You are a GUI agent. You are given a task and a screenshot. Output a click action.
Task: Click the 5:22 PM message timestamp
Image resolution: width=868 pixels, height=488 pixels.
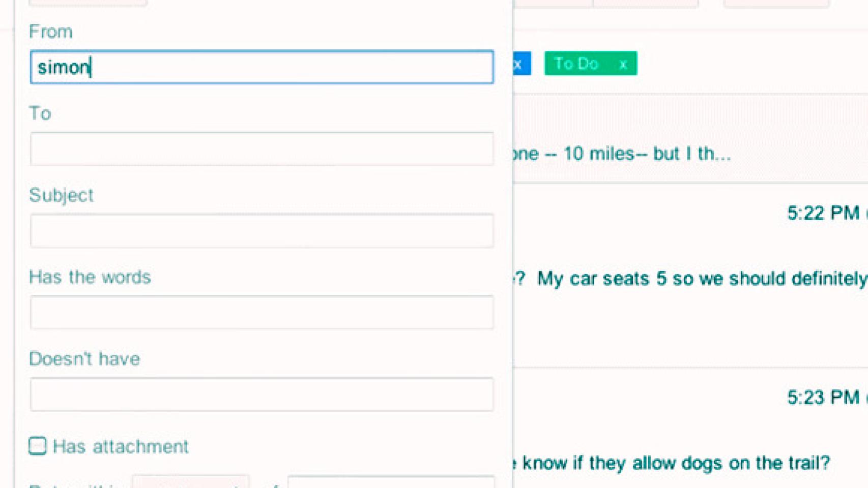(x=823, y=213)
